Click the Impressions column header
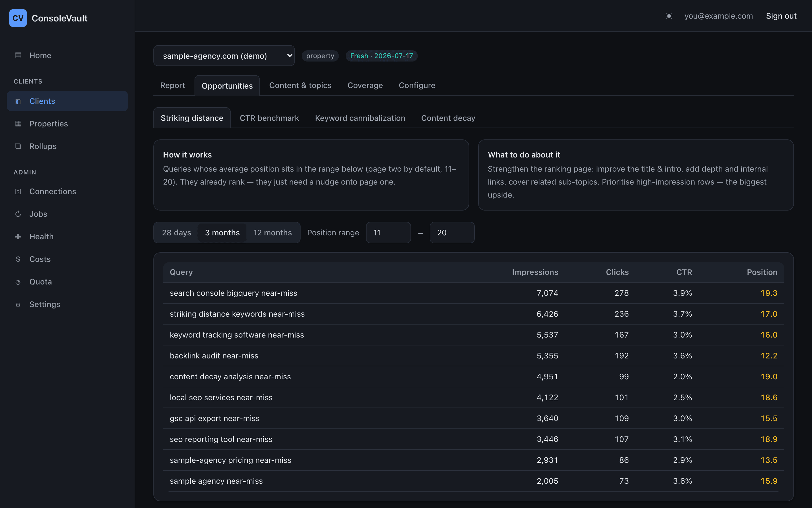The height and width of the screenshot is (508, 812). click(x=535, y=272)
